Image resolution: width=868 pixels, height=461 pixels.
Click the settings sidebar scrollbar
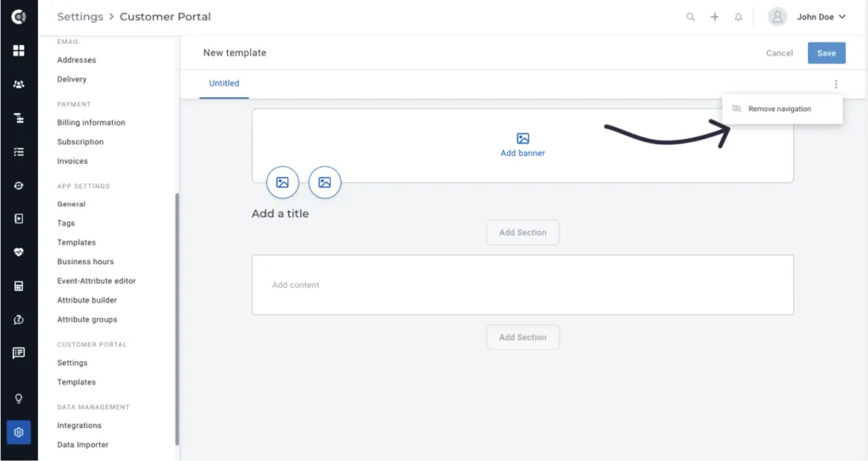pos(177,319)
